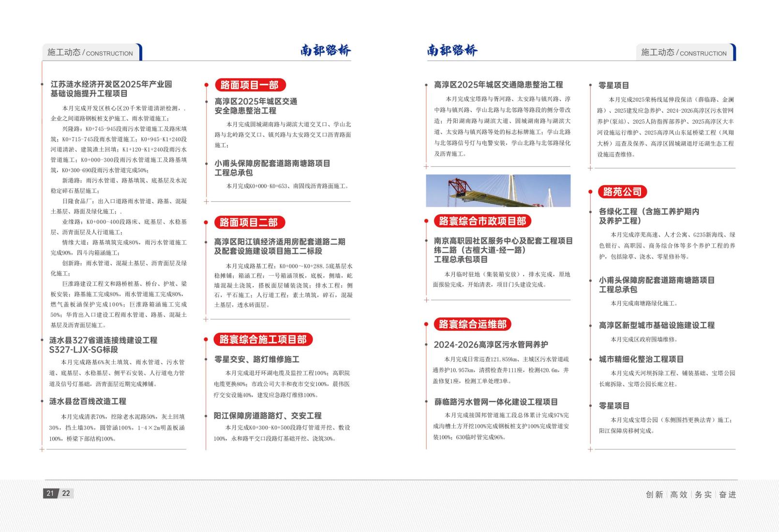Click the right 南部路桥 logo

pos(452,50)
